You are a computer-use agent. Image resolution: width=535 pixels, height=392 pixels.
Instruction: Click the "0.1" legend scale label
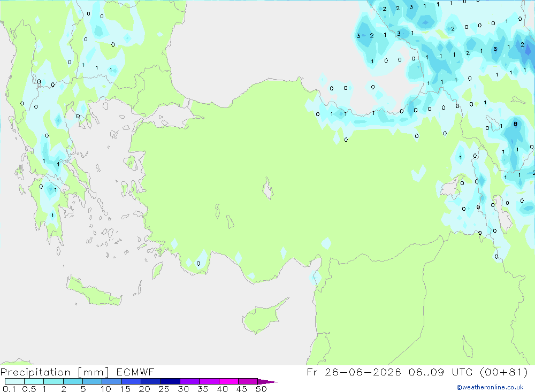pos(9,389)
